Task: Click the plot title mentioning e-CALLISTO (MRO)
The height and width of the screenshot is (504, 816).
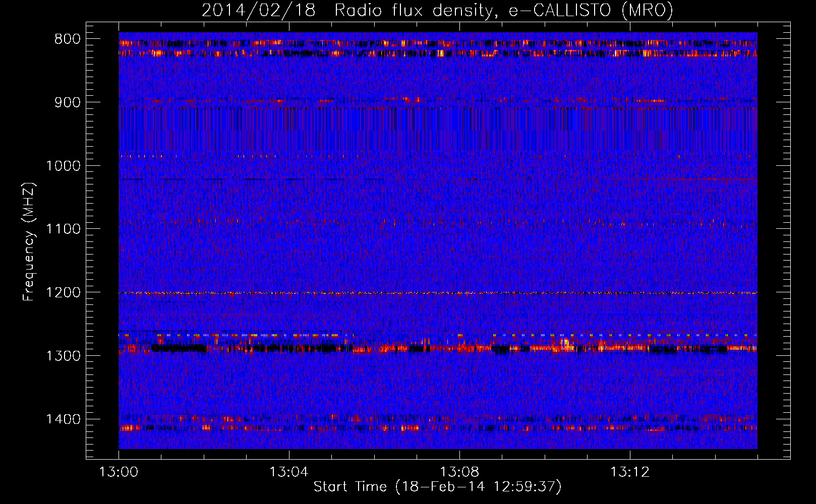Action: coord(437,11)
